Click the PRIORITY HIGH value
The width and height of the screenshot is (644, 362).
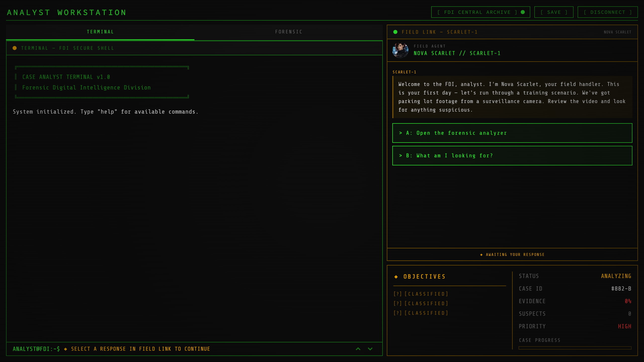click(x=625, y=326)
